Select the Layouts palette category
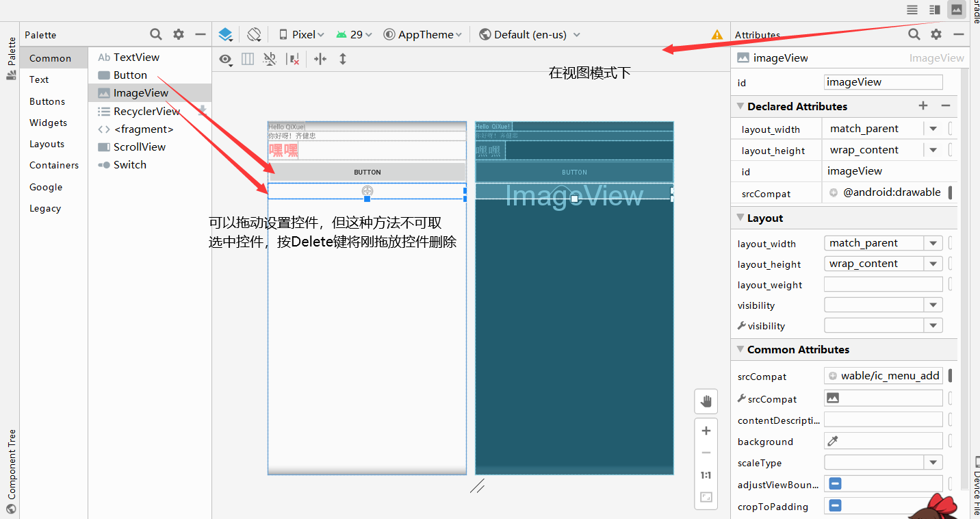This screenshot has width=980, height=519. 53,144
